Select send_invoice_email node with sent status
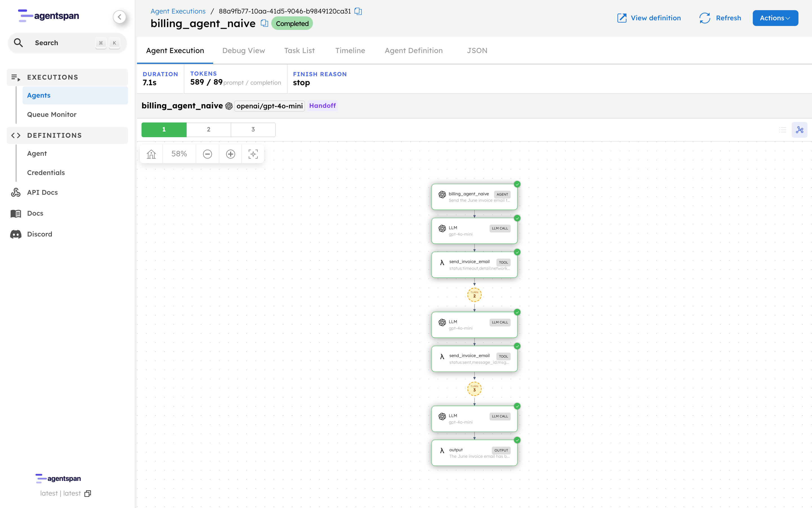The height and width of the screenshot is (508, 812). pyautogui.click(x=474, y=359)
